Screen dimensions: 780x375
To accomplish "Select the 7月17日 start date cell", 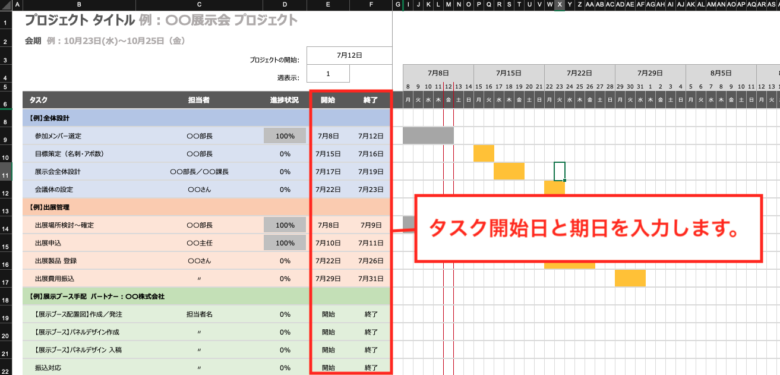I will click(328, 172).
